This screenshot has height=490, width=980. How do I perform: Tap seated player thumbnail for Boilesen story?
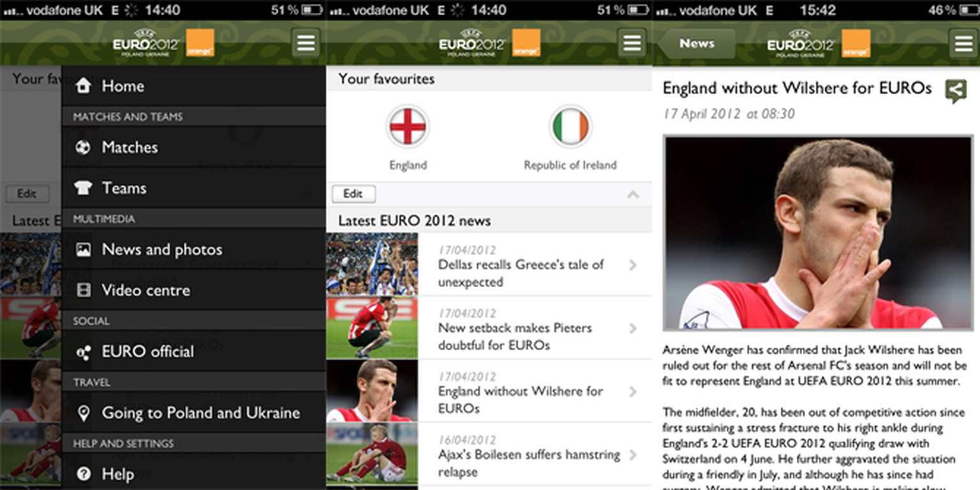point(372,454)
